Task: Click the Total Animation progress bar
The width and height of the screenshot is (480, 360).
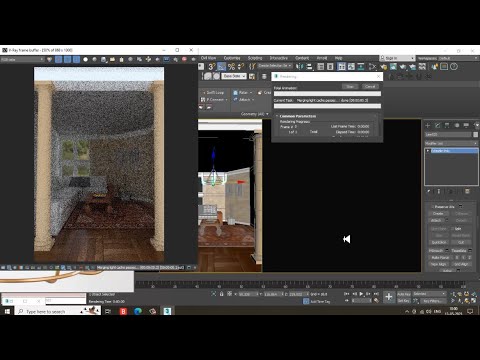Action: [x=327, y=94]
